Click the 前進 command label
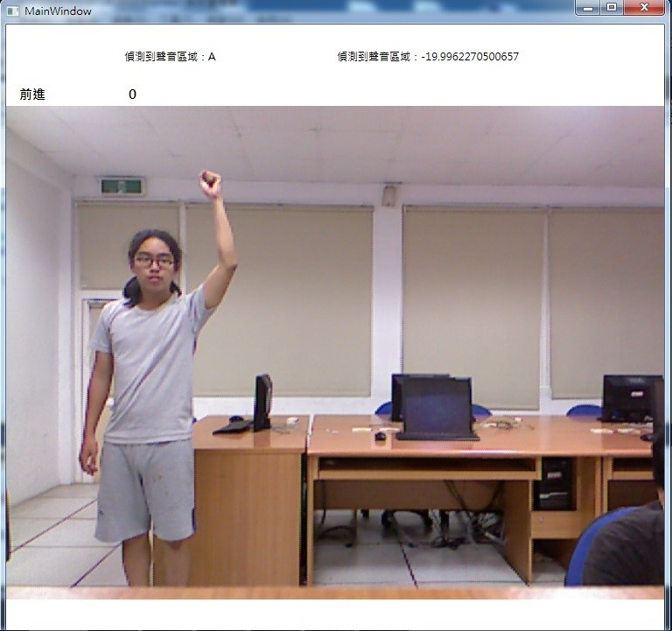The image size is (672, 631). coord(32,95)
